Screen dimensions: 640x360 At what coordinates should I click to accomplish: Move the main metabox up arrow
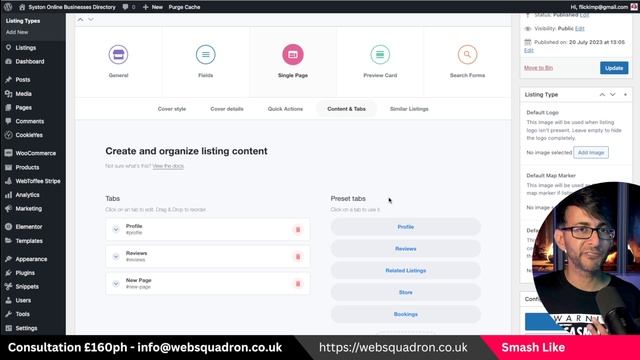click(80, 19)
